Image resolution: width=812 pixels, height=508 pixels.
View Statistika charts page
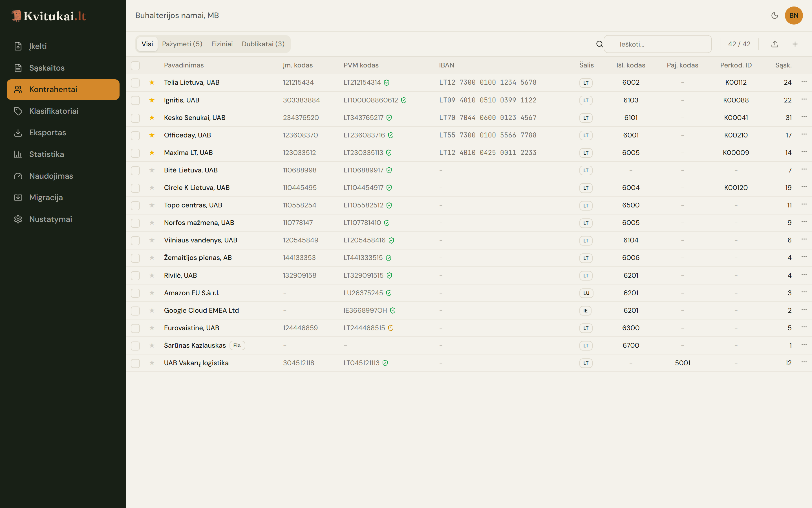pos(63,154)
